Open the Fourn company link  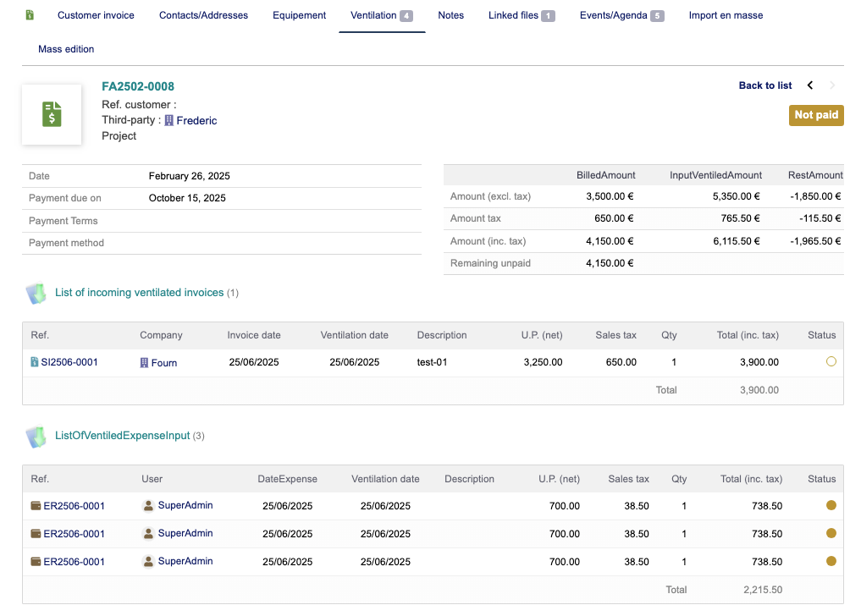coord(163,363)
